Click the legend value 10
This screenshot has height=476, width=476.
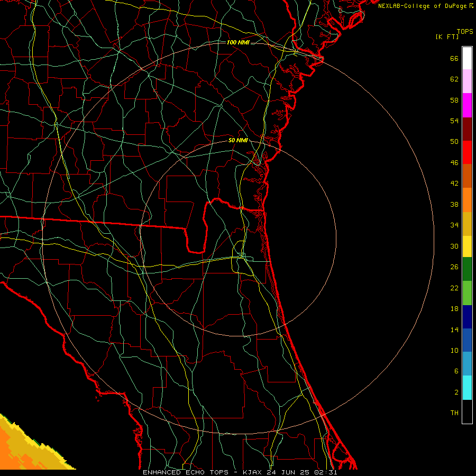coord(454,350)
